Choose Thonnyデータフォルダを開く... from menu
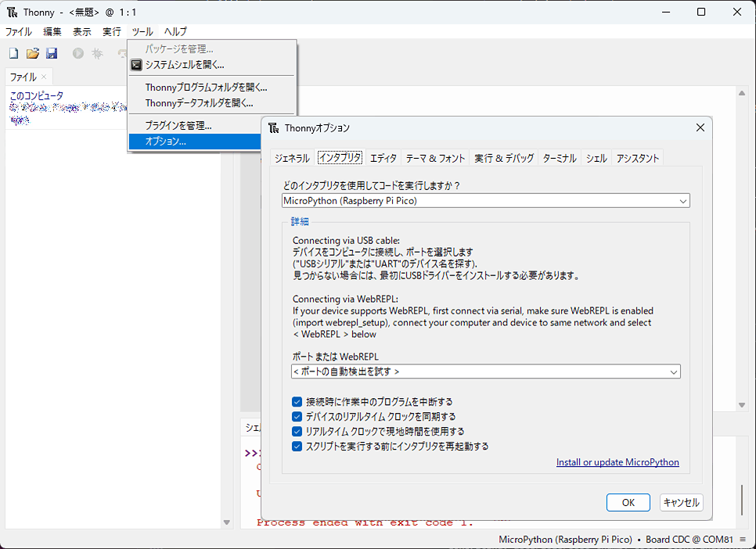Image resolution: width=756 pixels, height=549 pixels. pyautogui.click(x=211, y=103)
